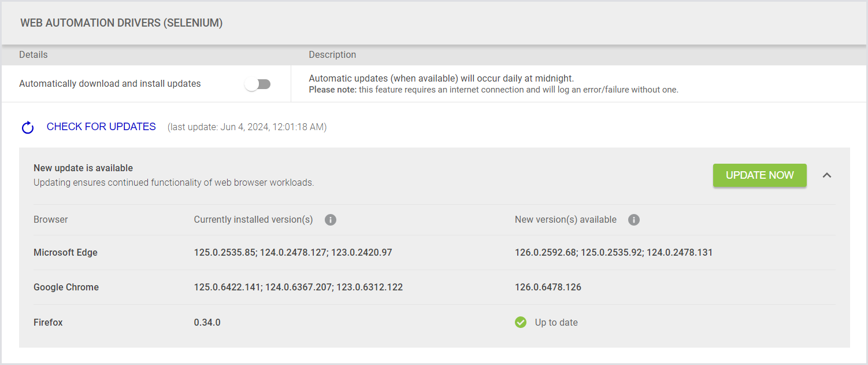
Task: Select the Google Chrome row label
Action: coord(66,287)
